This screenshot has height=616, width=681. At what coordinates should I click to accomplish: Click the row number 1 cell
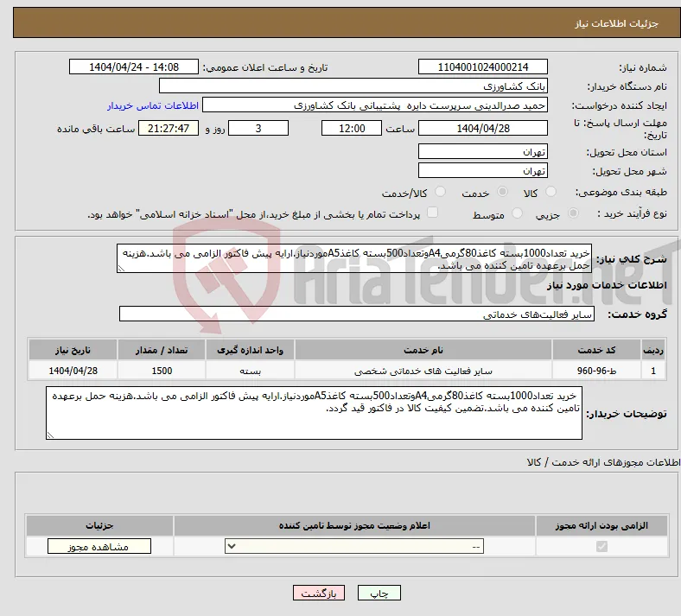(x=653, y=371)
